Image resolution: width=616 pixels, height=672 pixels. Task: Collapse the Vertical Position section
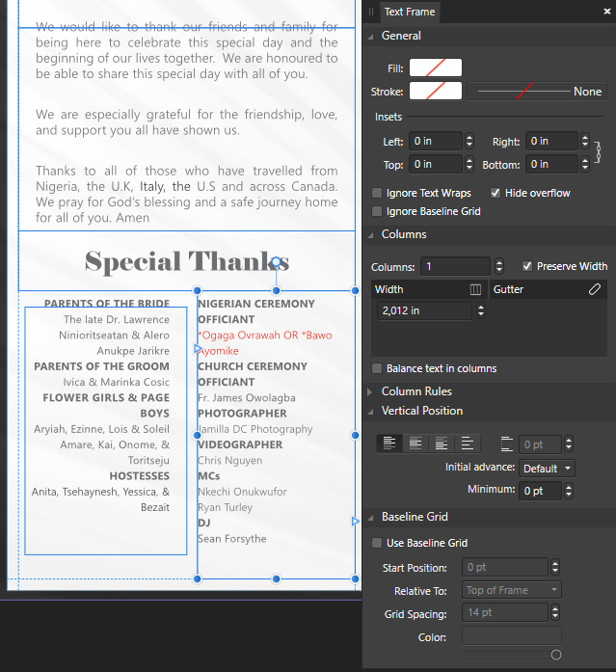click(x=370, y=412)
